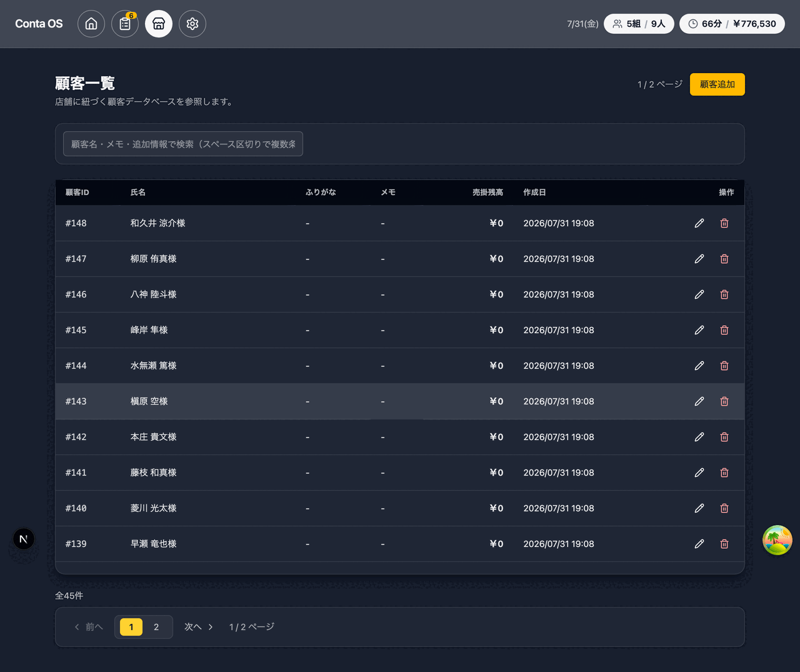Image resolution: width=800 pixels, height=672 pixels.
Task: Click the メモ column header
Action: pos(388,193)
